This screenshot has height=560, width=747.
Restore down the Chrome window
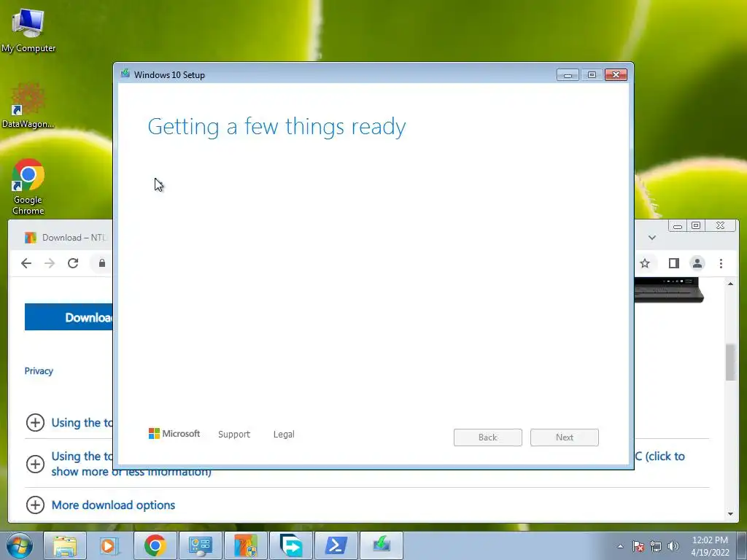696,226
